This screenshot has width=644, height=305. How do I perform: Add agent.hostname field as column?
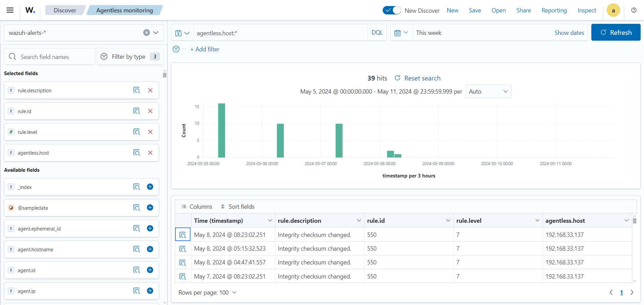pos(150,249)
